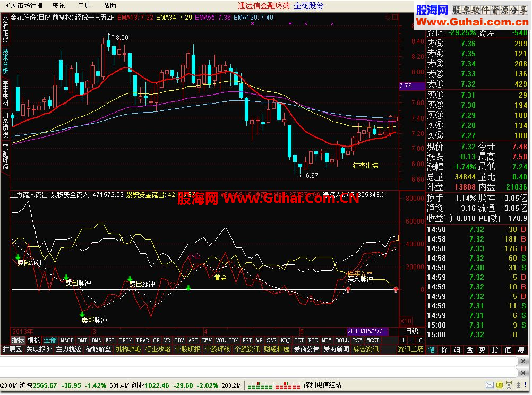The height and width of the screenshot is (395, 532).
Task: Click the rightmost red up-arrow signal marker
Action: 396,289
